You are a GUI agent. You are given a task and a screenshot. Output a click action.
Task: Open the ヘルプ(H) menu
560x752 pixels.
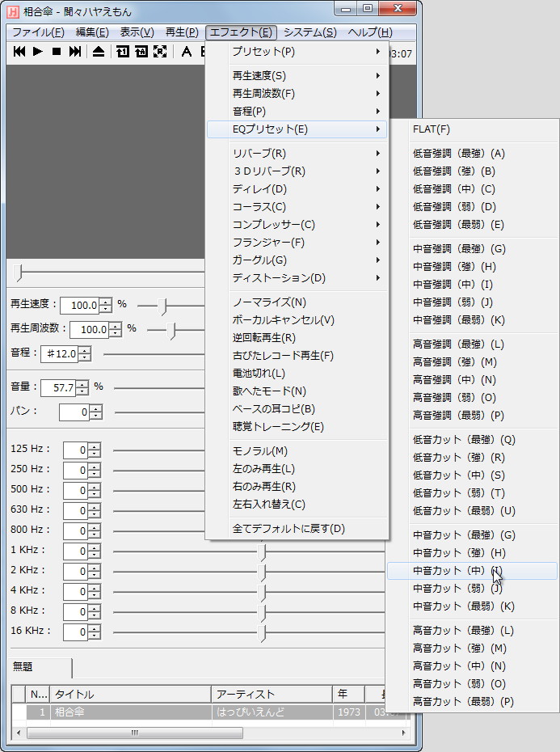pyautogui.click(x=370, y=32)
